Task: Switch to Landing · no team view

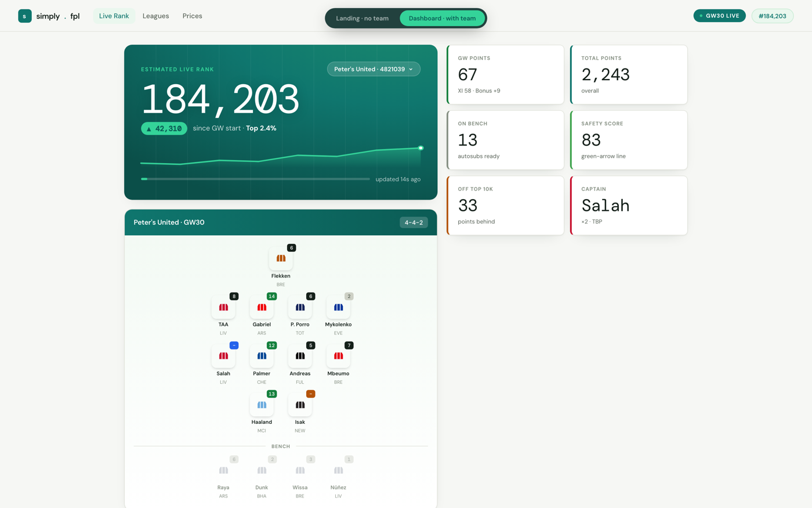Action: 362,18
